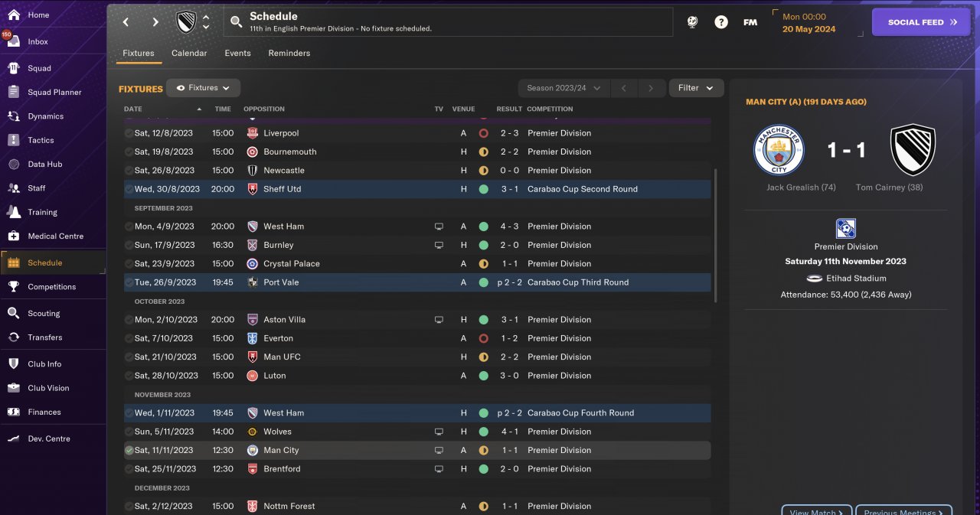Click the FM logo menu button
The width and height of the screenshot is (980, 515).
[750, 22]
